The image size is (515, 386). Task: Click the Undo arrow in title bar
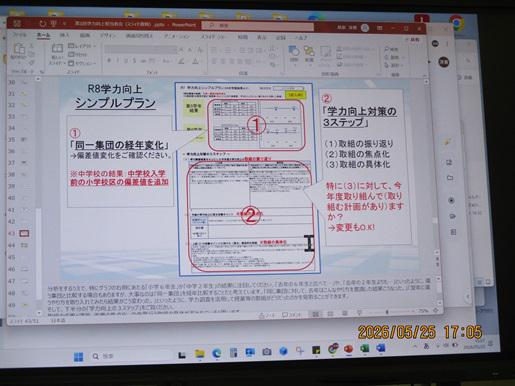tap(42, 23)
